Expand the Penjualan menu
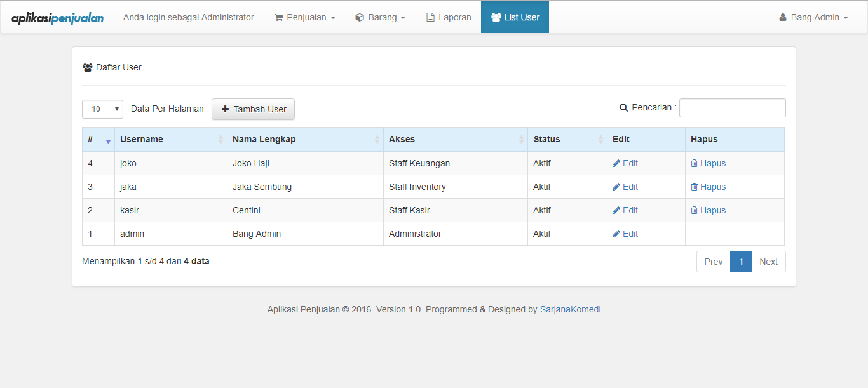This screenshot has width=868, height=388. tap(304, 17)
